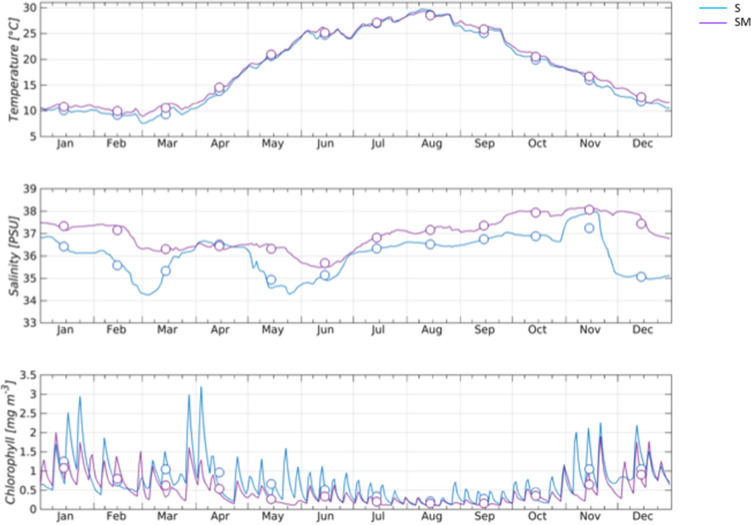Click the 33 tick on salinity axis
Viewport: 751px width, 525px height.
tap(30, 323)
